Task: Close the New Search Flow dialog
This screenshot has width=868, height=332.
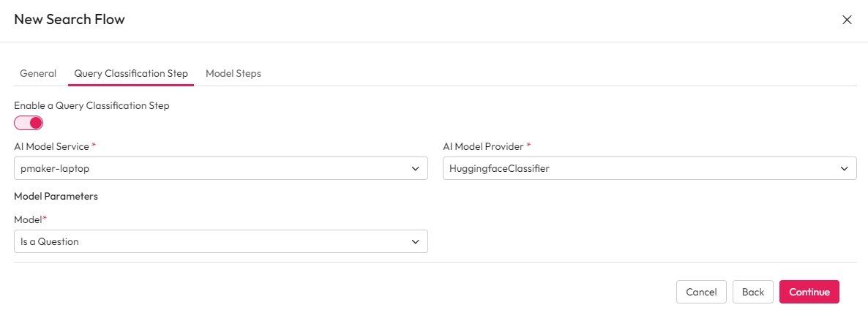Action: click(847, 20)
